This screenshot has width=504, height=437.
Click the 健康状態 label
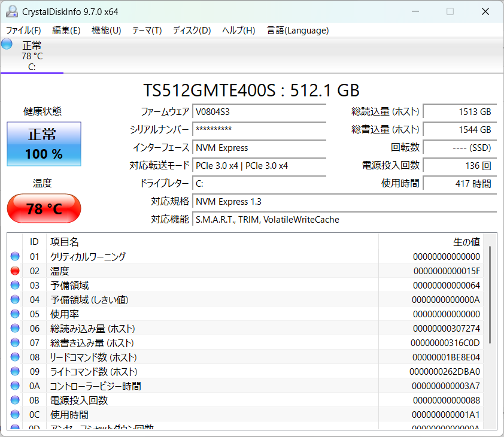point(42,111)
